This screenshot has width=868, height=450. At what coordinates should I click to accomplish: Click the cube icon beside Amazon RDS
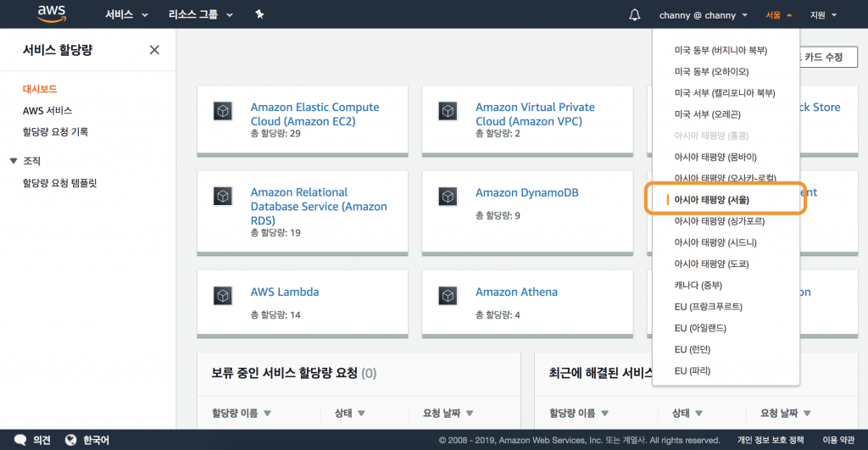[x=223, y=197]
